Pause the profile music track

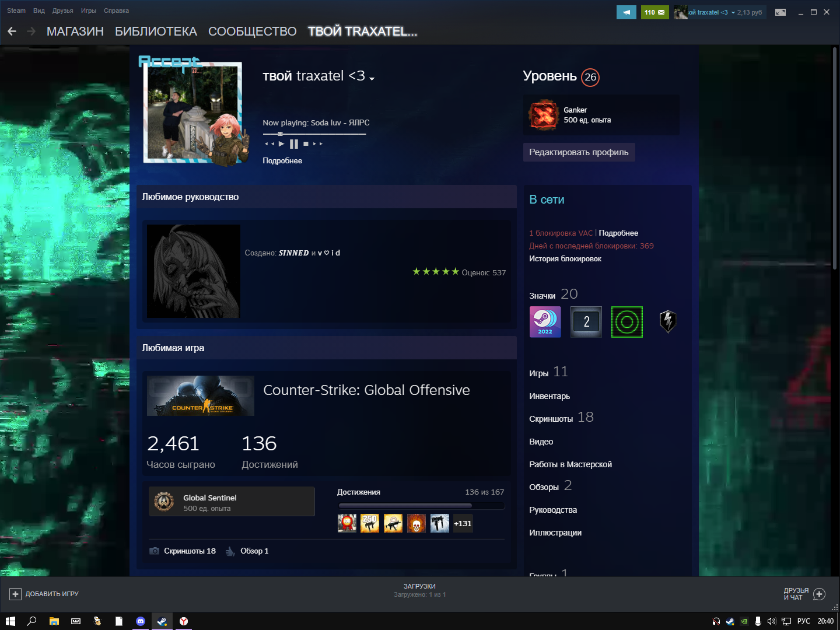(294, 143)
